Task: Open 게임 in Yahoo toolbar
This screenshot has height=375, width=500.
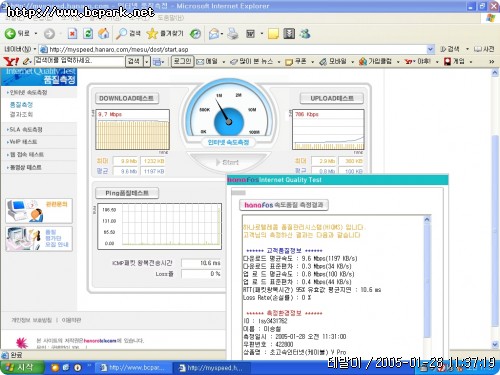Action: pos(455,61)
